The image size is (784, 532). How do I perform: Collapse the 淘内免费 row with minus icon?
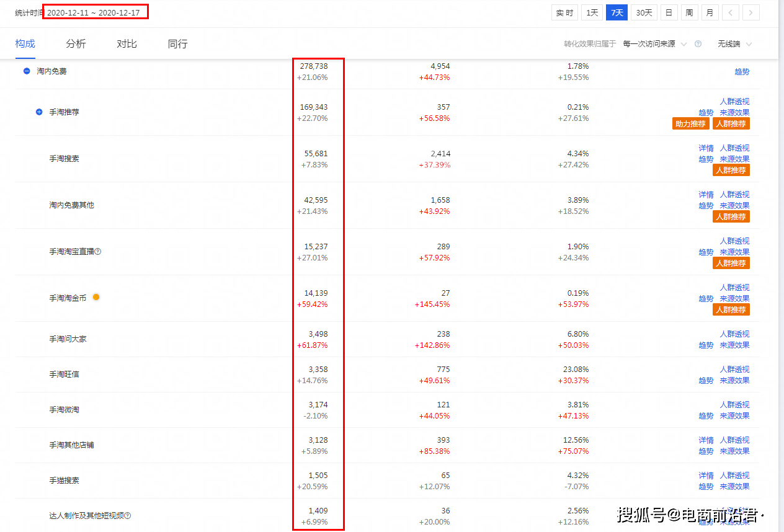(27, 71)
